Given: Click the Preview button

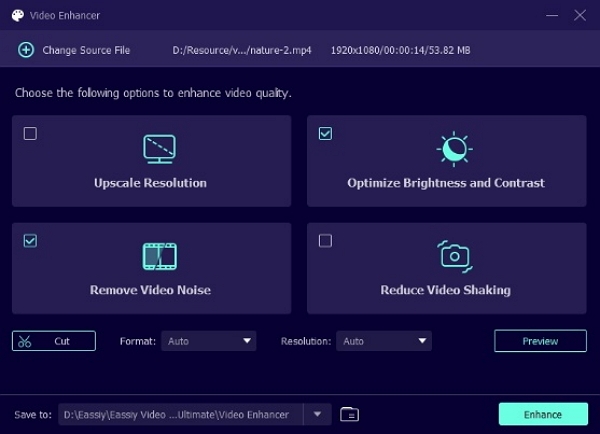Looking at the screenshot, I should (540, 341).
